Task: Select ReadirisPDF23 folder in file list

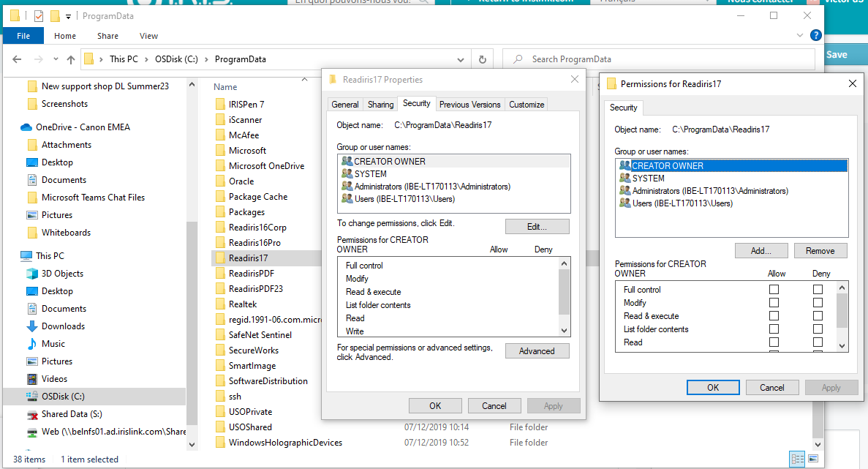Action: click(x=256, y=289)
